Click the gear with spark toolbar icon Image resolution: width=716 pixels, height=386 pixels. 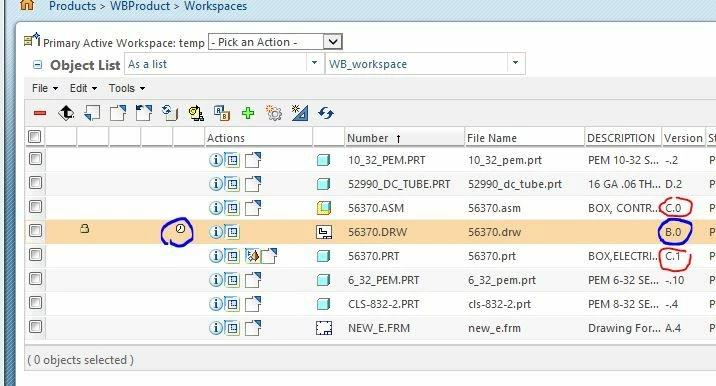coord(274,113)
